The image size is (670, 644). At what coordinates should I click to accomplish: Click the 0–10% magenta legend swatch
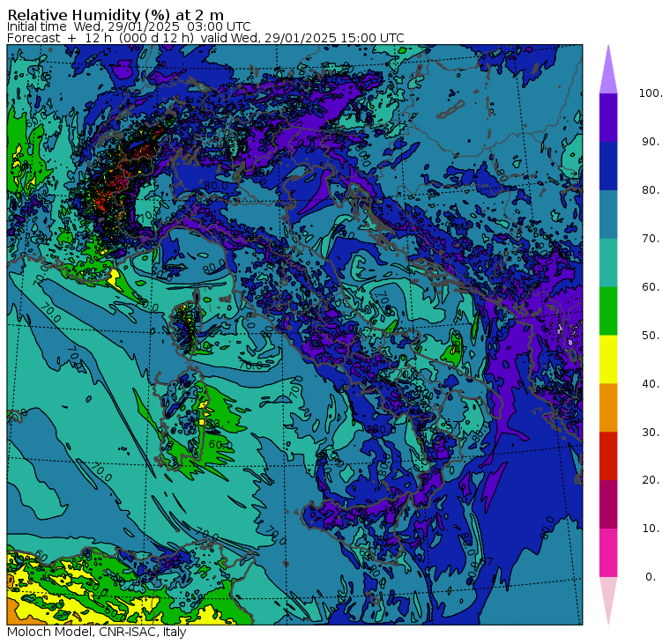click(x=608, y=553)
